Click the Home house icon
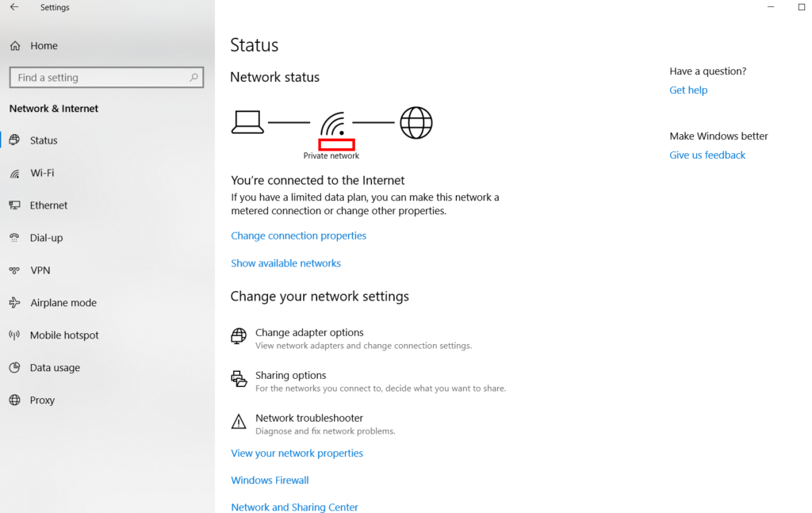This screenshot has width=812, height=513. [15, 45]
